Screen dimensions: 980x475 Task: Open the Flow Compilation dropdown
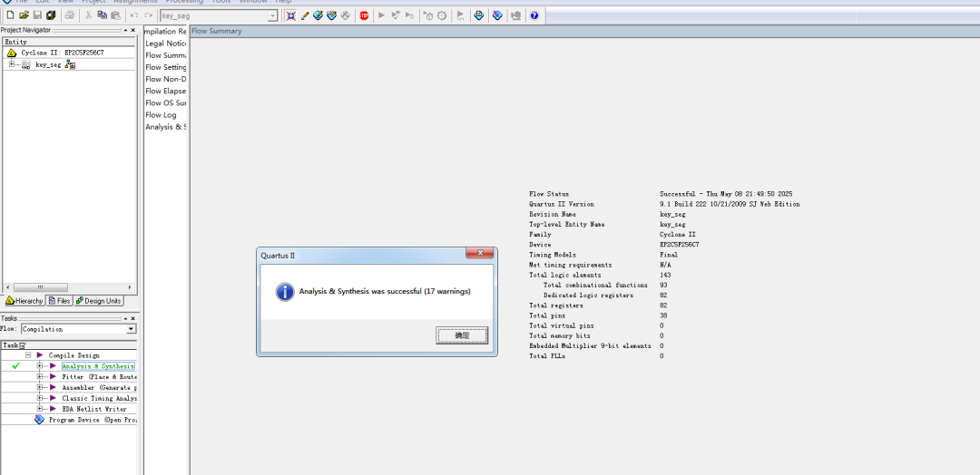coord(131,329)
